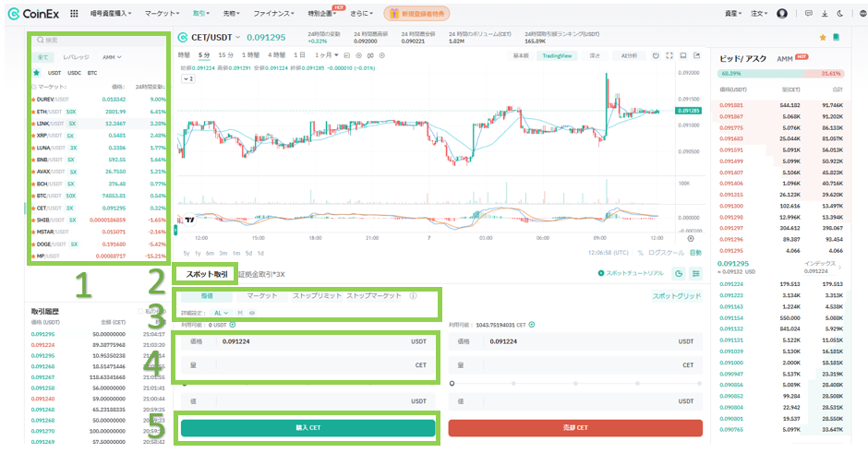This screenshot has width=868, height=453.
Task: Toggle the eye option in advanced settings
Action: 252,313
